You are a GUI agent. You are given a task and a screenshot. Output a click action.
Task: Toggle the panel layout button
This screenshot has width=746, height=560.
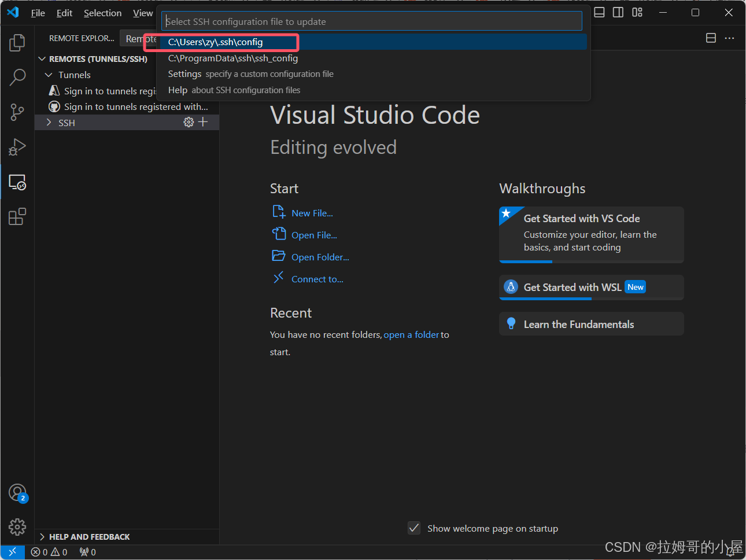(599, 12)
